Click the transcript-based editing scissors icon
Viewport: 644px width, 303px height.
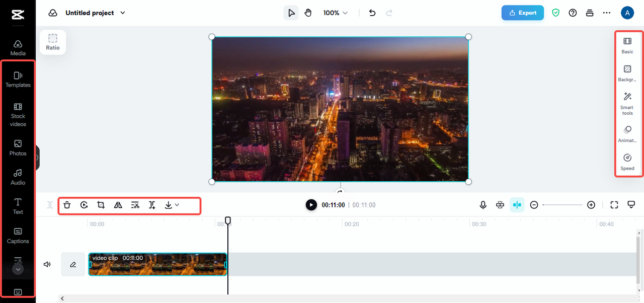click(x=135, y=205)
